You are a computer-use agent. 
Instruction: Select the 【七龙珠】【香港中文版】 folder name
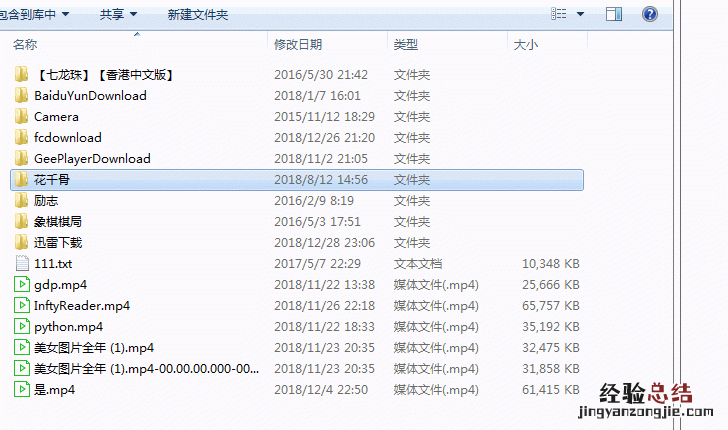pos(104,75)
